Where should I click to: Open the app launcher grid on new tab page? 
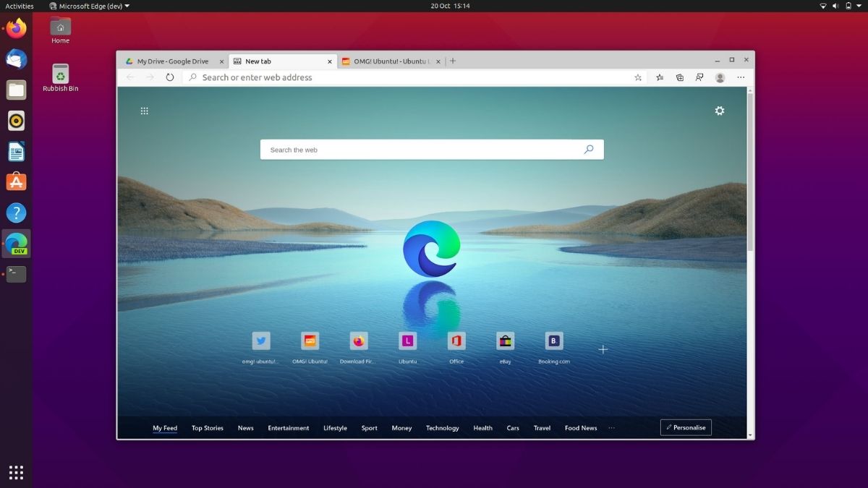(x=144, y=111)
